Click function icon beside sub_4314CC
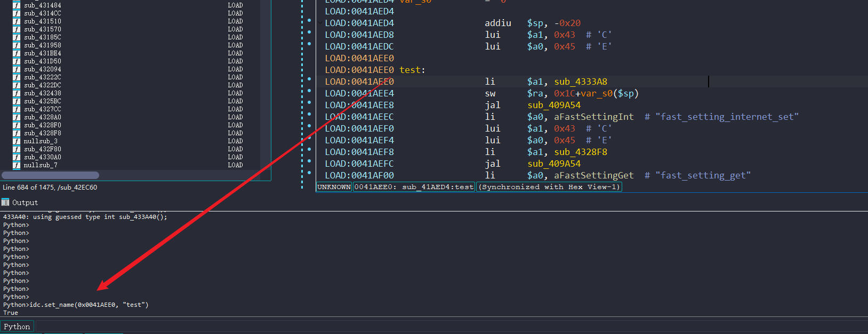 [17, 13]
